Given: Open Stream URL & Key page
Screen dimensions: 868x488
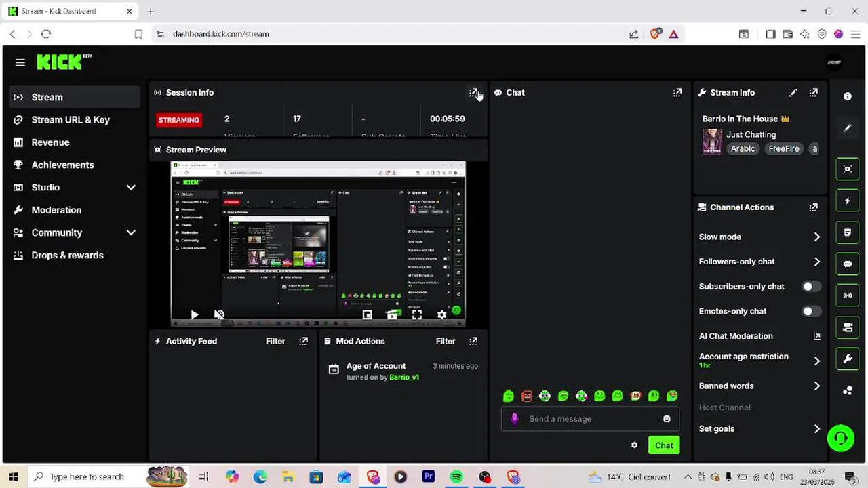Looking at the screenshot, I should 75,120.
